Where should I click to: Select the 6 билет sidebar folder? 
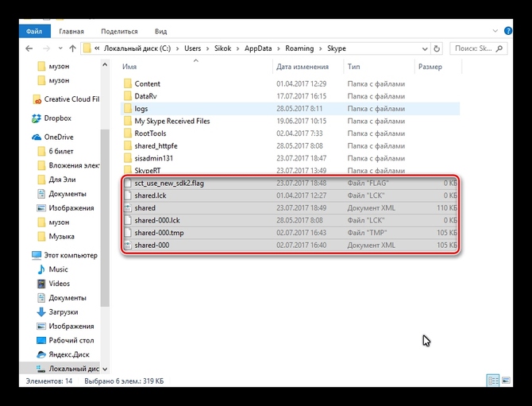(56, 151)
